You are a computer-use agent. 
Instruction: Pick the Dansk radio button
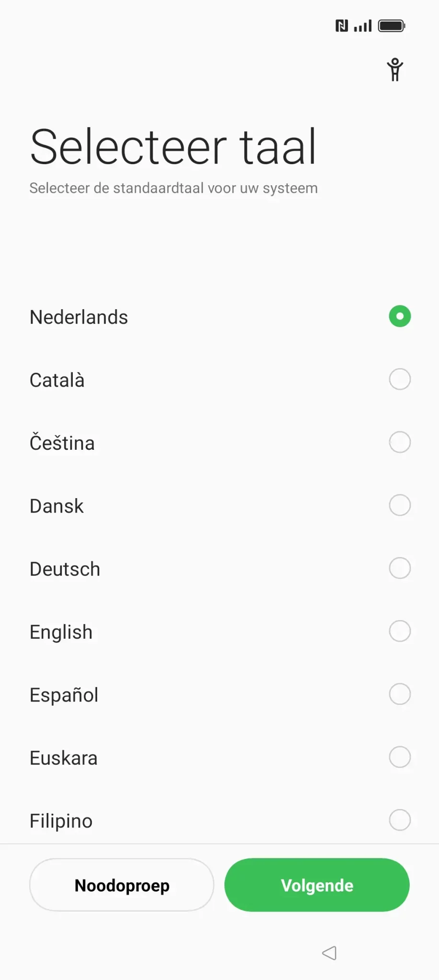point(400,505)
